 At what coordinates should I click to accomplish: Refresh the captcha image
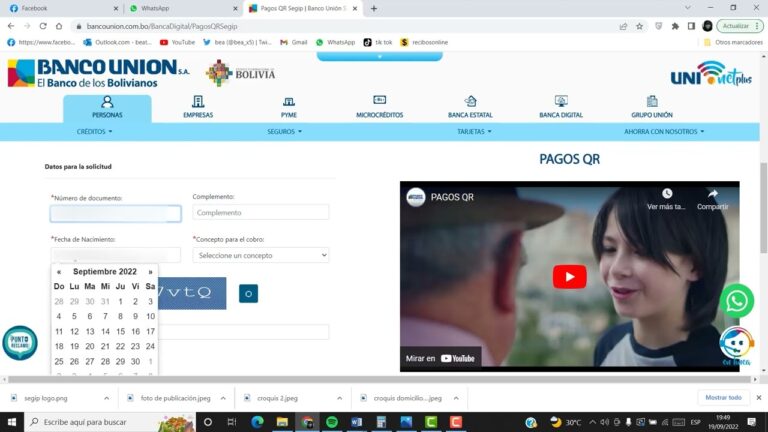pyautogui.click(x=248, y=293)
